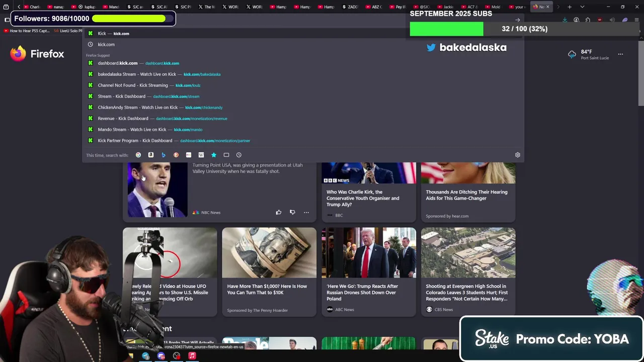Click the thumbs down on NBC News story
The height and width of the screenshot is (362, 644).
point(292,212)
